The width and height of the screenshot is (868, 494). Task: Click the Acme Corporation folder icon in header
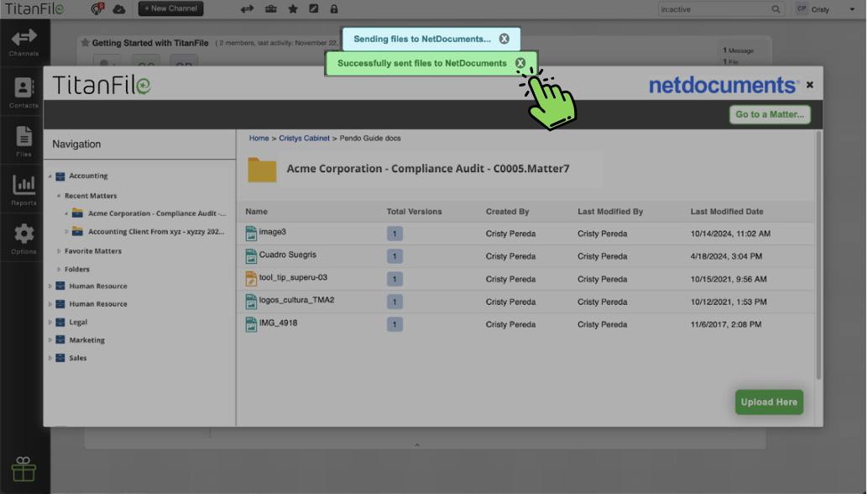click(x=262, y=170)
